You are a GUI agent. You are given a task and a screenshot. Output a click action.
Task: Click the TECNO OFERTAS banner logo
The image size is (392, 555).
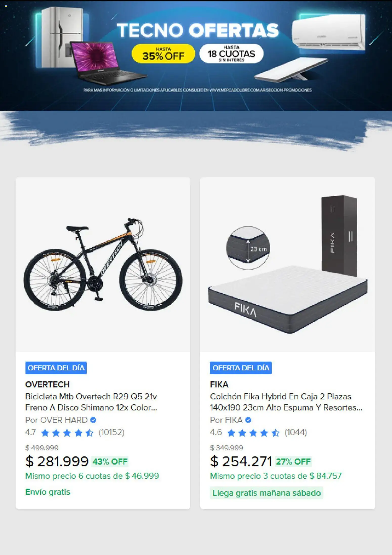[199, 30]
